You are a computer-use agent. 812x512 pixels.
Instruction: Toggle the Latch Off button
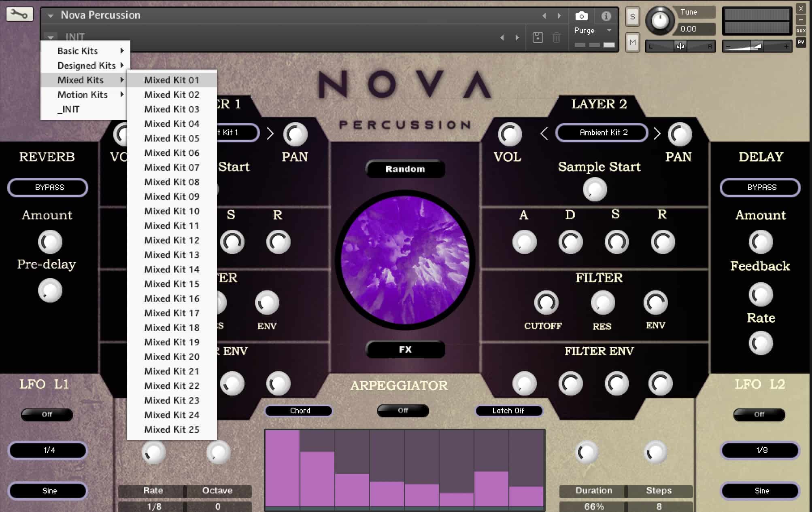click(x=508, y=411)
